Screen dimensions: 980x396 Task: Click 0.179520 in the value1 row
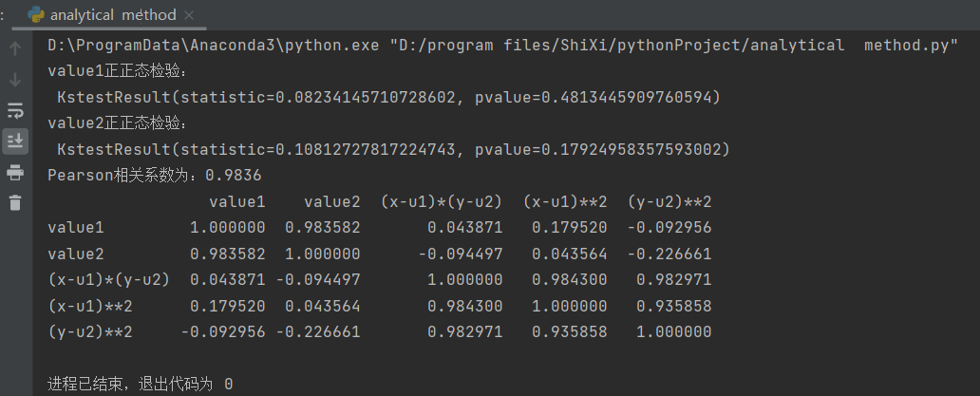570,228
